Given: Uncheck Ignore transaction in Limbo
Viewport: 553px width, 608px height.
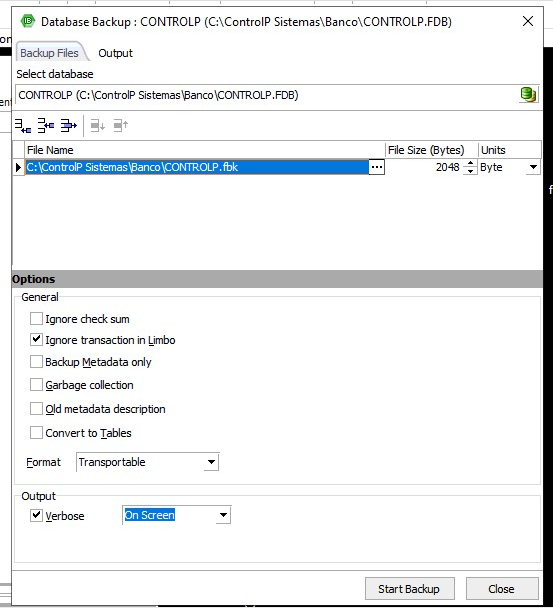Looking at the screenshot, I should (x=36, y=340).
